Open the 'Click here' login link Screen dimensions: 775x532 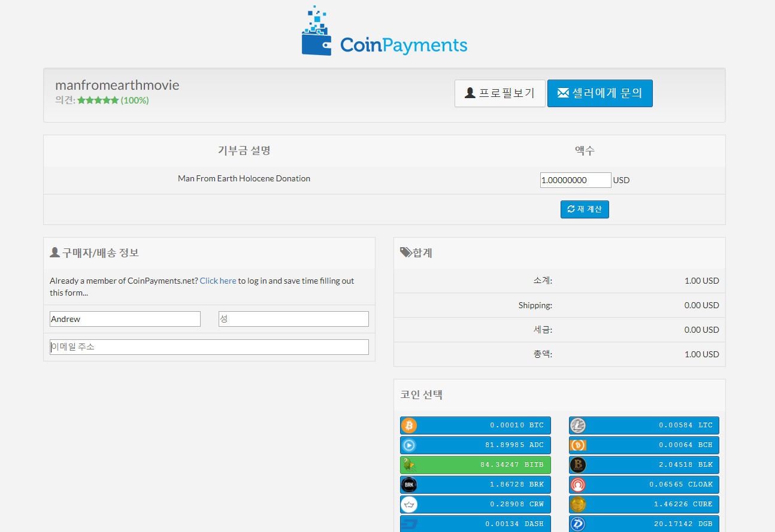218,281
